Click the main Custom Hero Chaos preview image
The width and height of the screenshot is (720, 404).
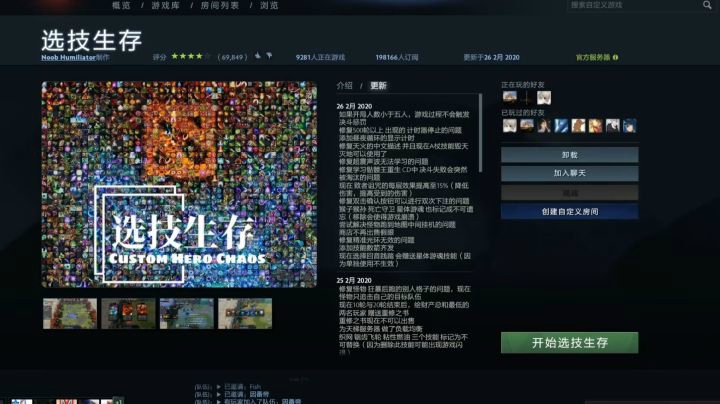pos(179,185)
